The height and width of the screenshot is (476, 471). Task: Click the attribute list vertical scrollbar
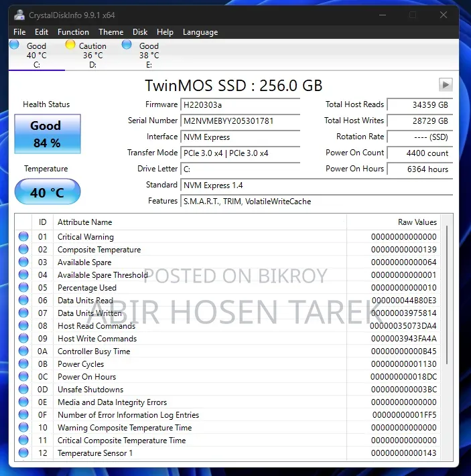(447, 295)
